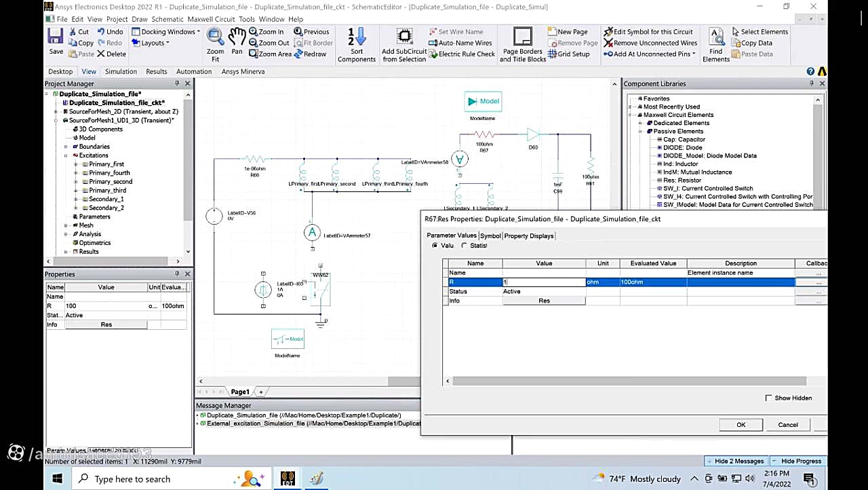Expand Dedicated Elements library
The image size is (868, 490).
tap(640, 123)
